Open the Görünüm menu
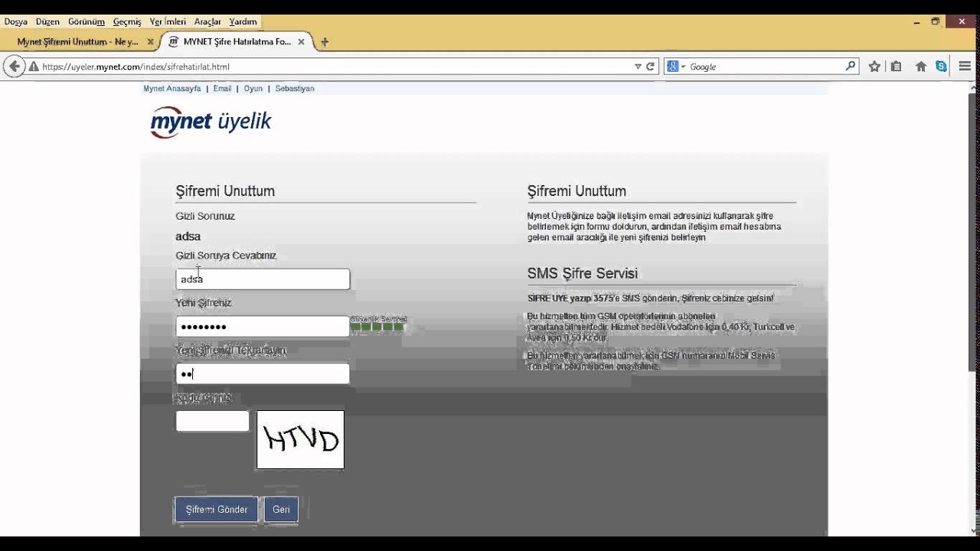The image size is (980, 551). (86, 21)
